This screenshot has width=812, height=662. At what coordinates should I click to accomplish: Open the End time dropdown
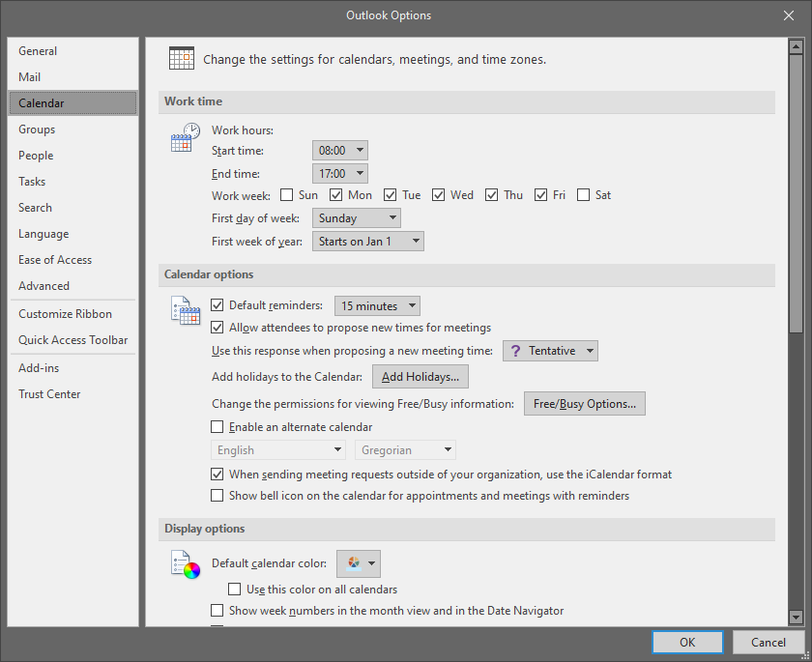(339, 173)
